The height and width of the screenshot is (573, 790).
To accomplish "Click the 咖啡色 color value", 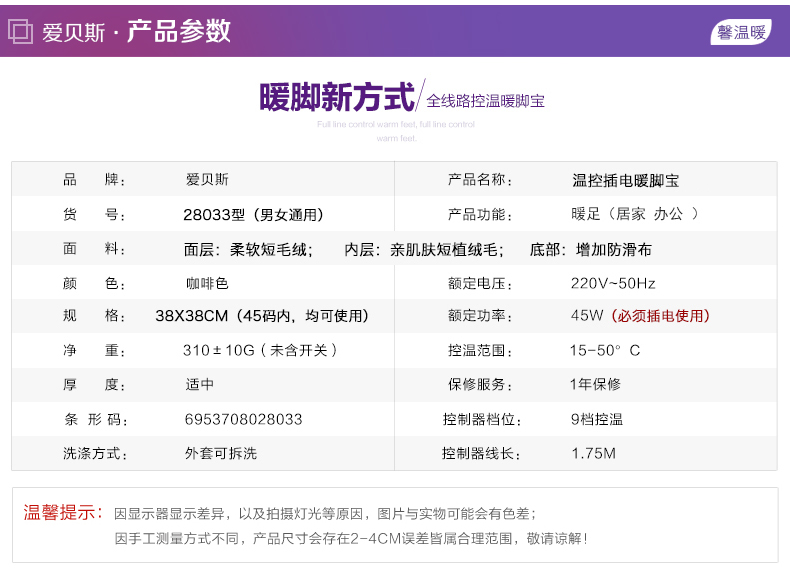I will click(x=207, y=283).
